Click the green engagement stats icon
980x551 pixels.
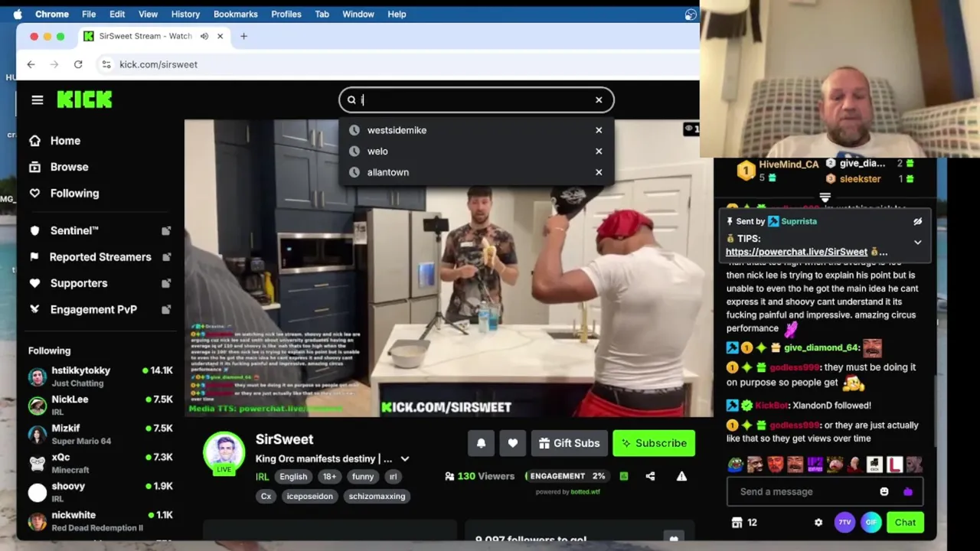624,477
